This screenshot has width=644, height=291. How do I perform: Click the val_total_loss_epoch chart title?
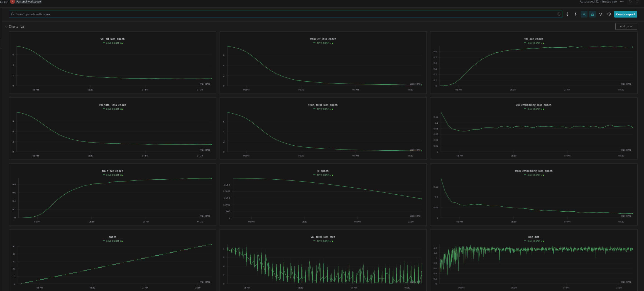click(112, 105)
